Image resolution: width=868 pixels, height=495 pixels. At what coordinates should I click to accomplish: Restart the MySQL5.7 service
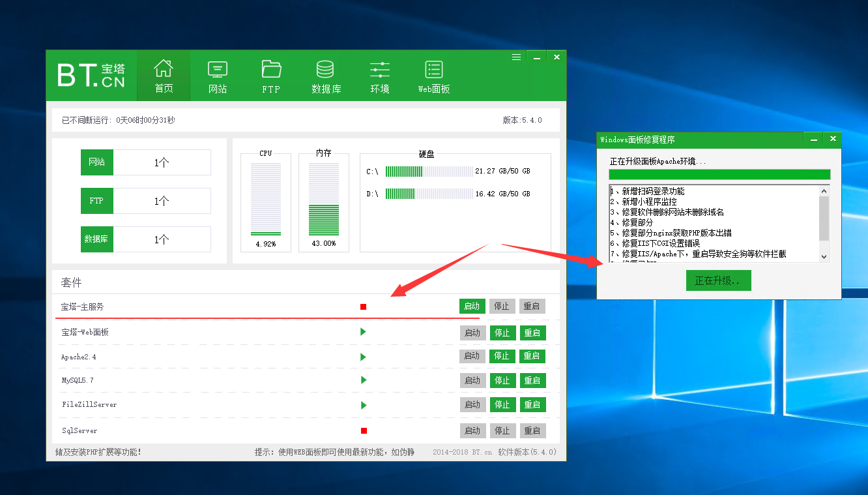(532, 380)
